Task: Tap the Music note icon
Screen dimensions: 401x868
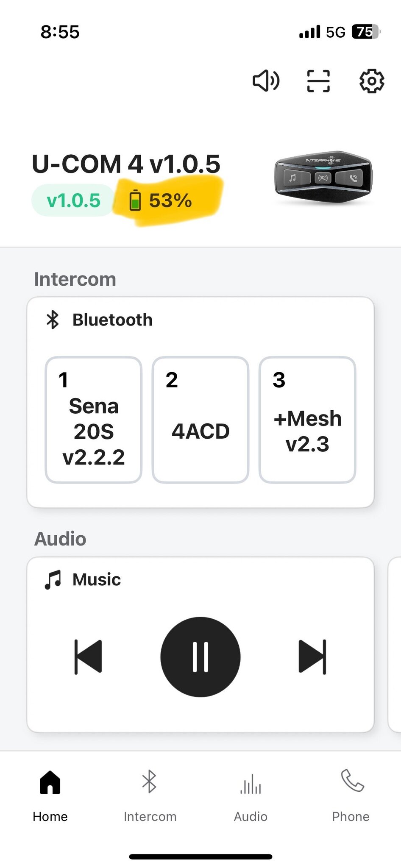Action: pos(53,579)
